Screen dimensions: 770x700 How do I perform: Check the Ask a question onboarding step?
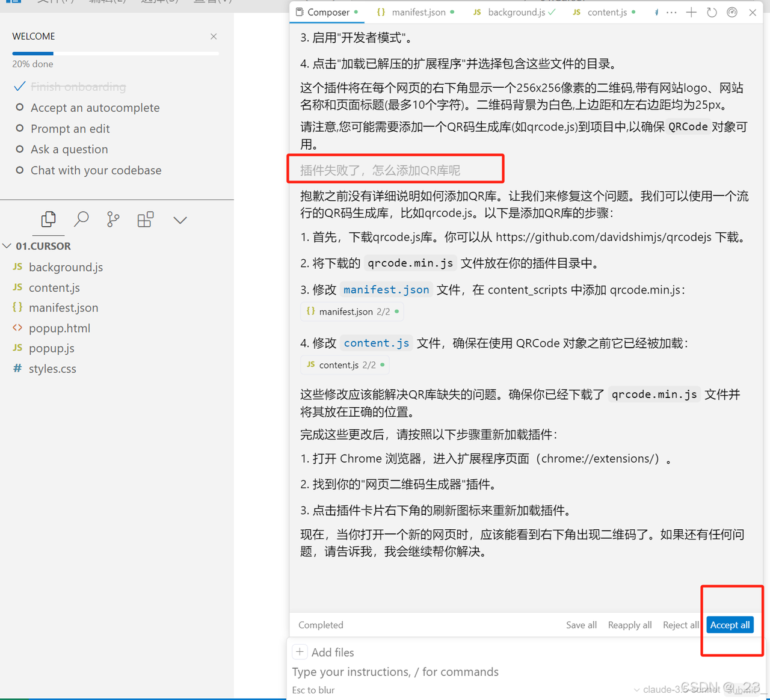tap(20, 149)
